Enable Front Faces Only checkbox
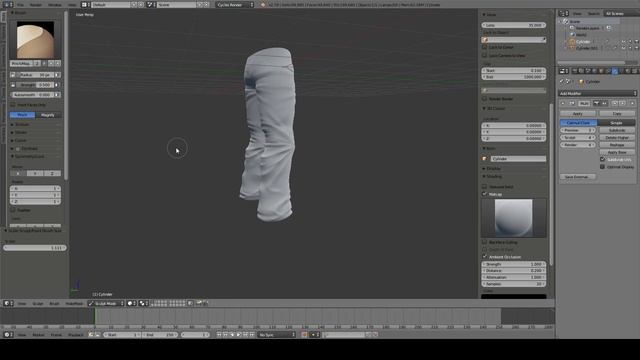The image size is (640, 360). coord(13,105)
